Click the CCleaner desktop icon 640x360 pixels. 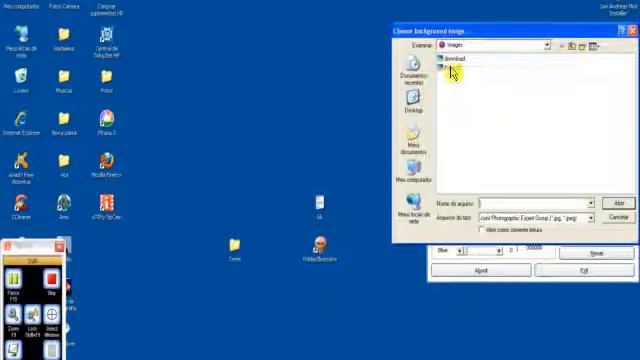click(x=21, y=207)
